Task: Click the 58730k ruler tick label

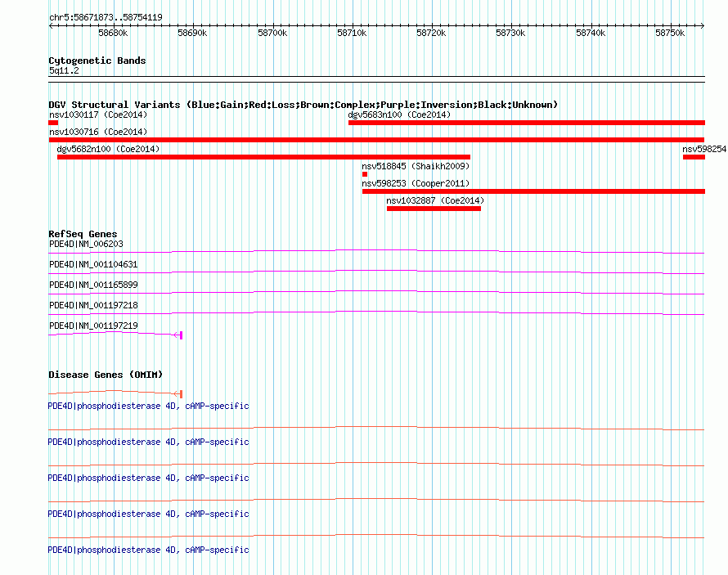Action: tap(510, 33)
